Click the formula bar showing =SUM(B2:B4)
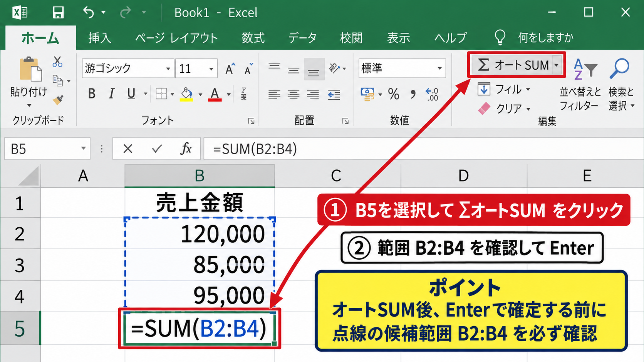644x362 pixels. point(423,148)
